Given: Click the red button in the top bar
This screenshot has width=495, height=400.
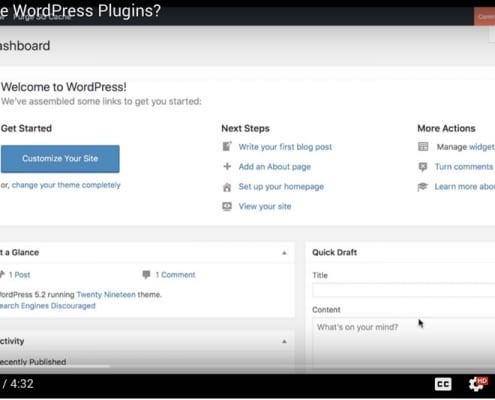Looking at the screenshot, I should (x=484, y=16).
